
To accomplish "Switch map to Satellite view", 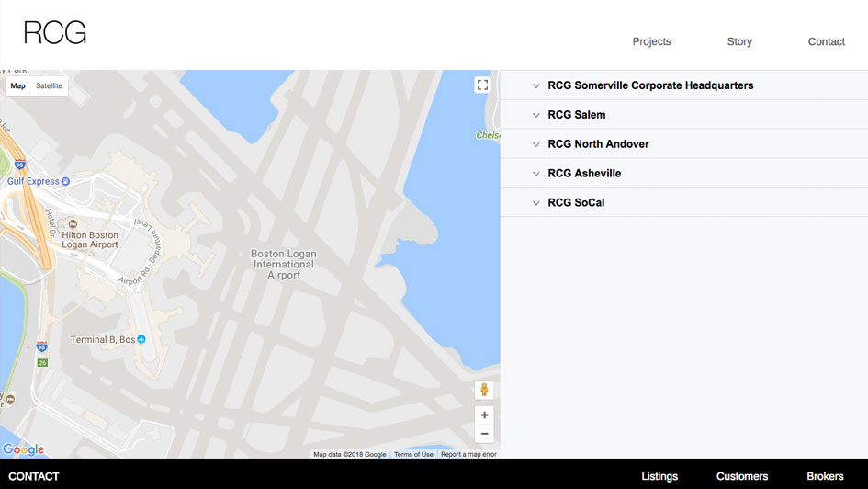I will (50, 85).
